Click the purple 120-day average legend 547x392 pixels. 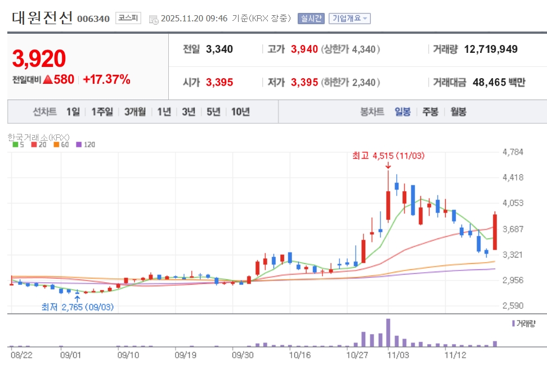pyautogui.click(x=80, y=145)
